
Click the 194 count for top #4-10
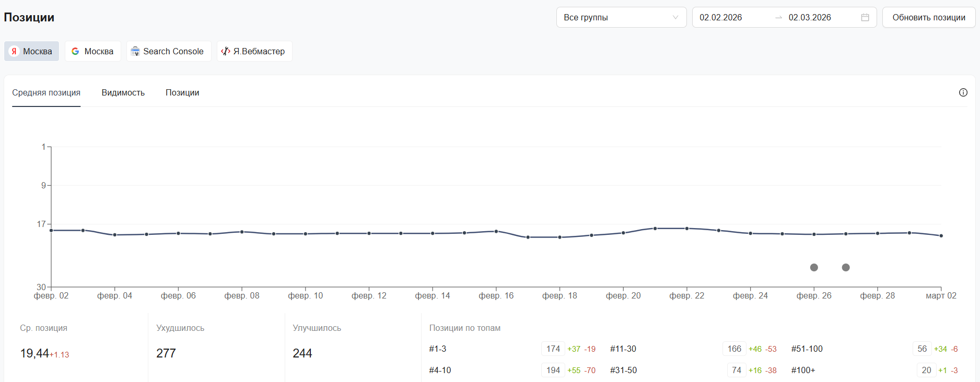point(553,370)
